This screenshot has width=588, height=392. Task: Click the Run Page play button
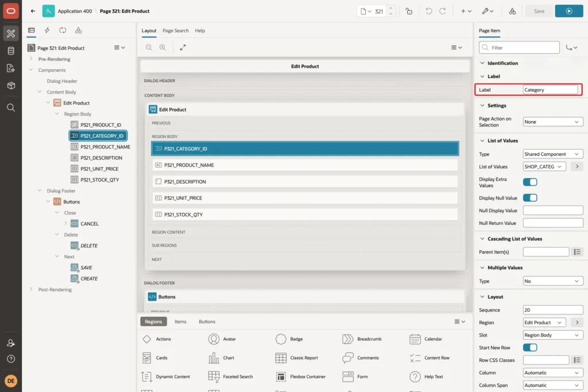tap(569, 11)
